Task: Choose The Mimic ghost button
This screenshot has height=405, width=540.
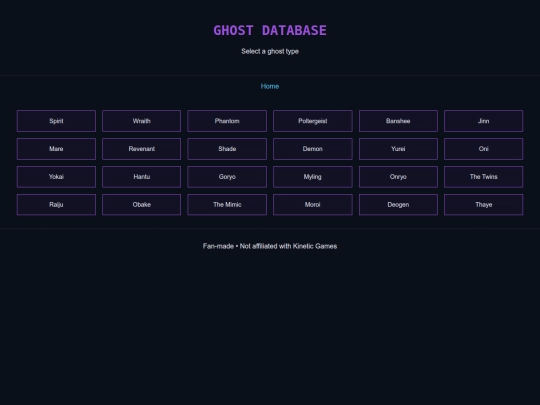Action: (x=227, y=205)
